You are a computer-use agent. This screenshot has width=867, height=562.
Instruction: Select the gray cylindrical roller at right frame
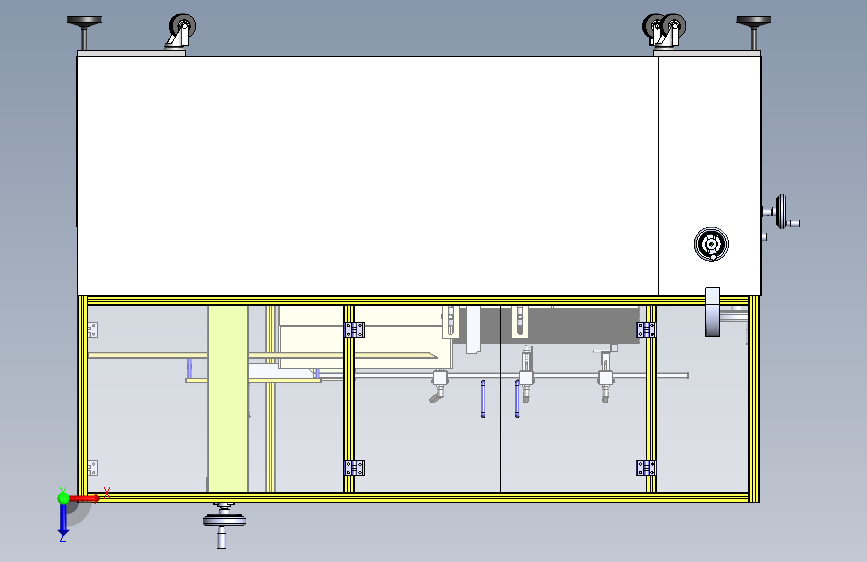[x=712, y=311]
